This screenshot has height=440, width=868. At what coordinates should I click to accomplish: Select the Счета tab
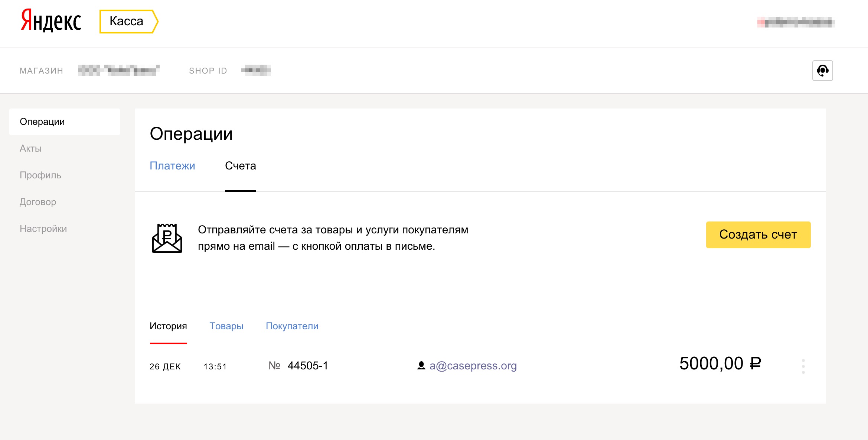click(x=240, y=166)
